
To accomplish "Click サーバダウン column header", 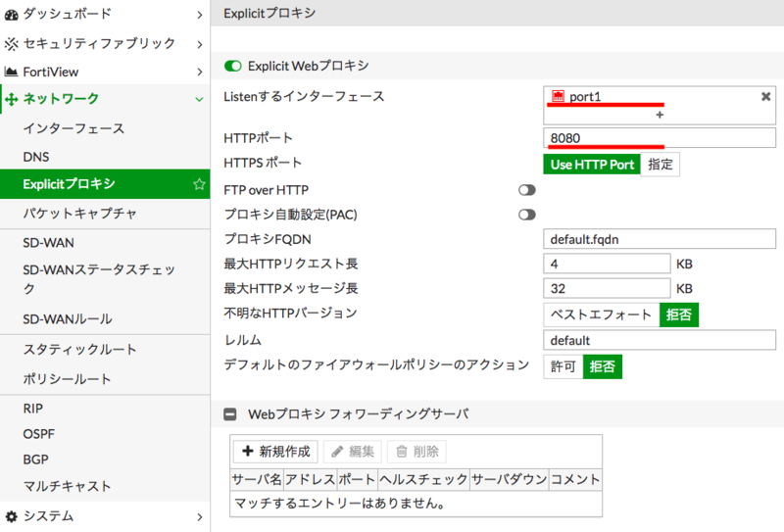I will (x=509, y=479).
